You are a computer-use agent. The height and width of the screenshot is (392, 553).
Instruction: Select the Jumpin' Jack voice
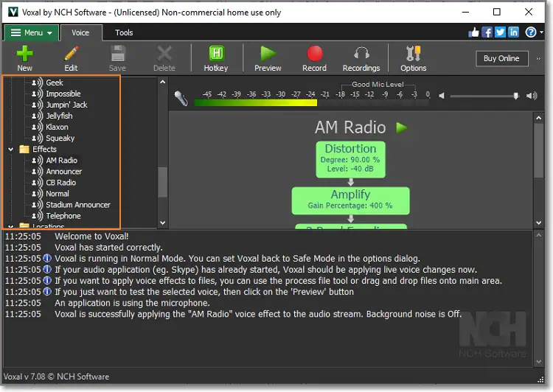(66, 105)
